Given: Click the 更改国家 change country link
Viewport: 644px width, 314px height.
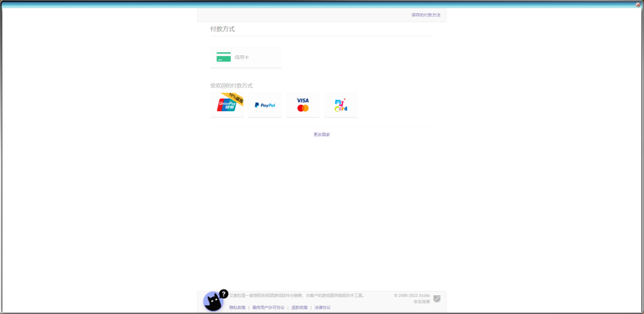Looking at the screenshot, I should tap(321, 134).
